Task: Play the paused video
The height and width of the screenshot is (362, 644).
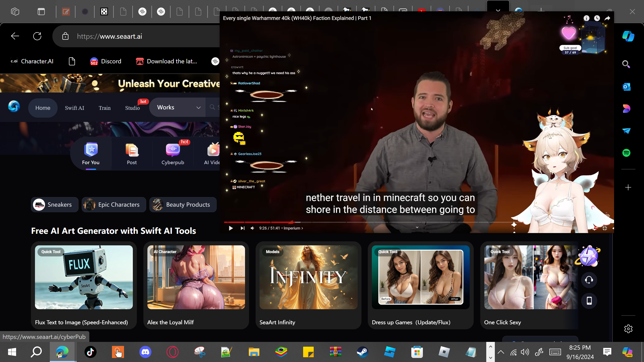Action: [x=231, y=228]
